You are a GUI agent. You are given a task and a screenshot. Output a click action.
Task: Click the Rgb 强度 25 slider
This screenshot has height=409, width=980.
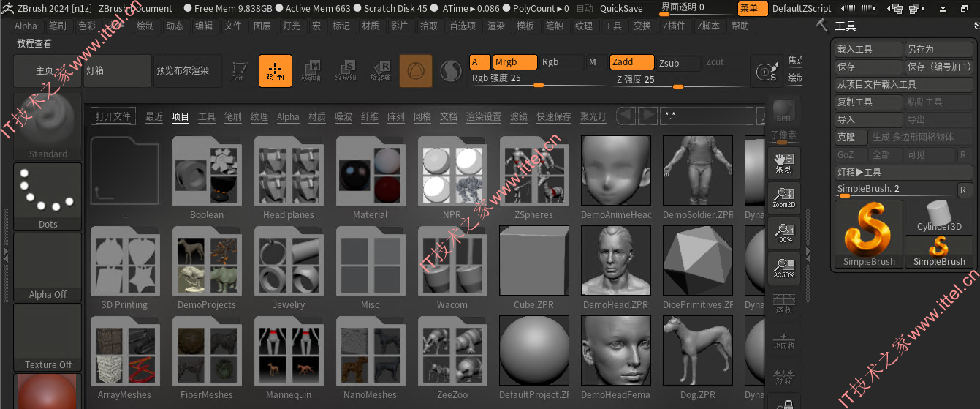pos(537,79)
